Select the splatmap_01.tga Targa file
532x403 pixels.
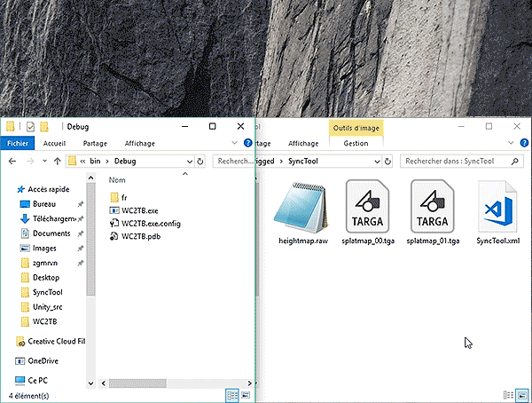coord(433,207)
